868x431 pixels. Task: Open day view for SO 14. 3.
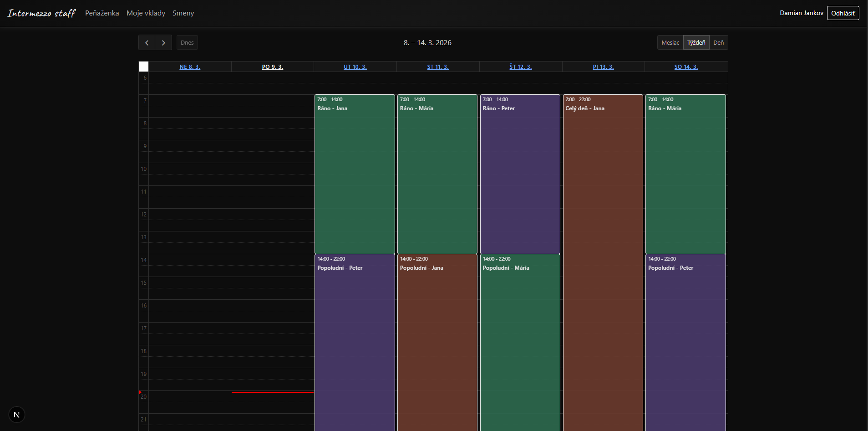coord(686,67)
